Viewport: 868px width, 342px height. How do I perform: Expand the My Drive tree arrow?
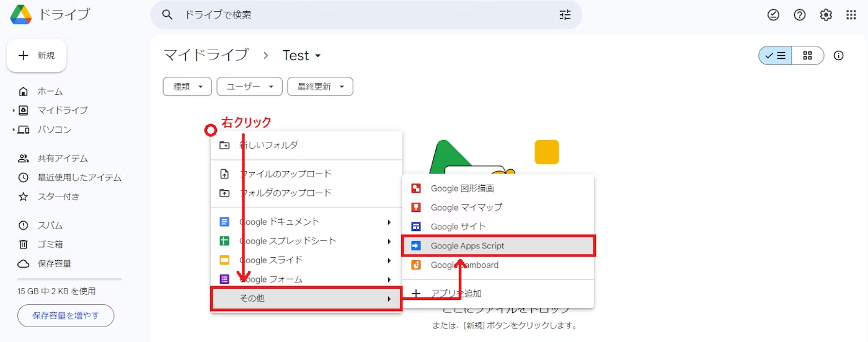tap(13, 111)
